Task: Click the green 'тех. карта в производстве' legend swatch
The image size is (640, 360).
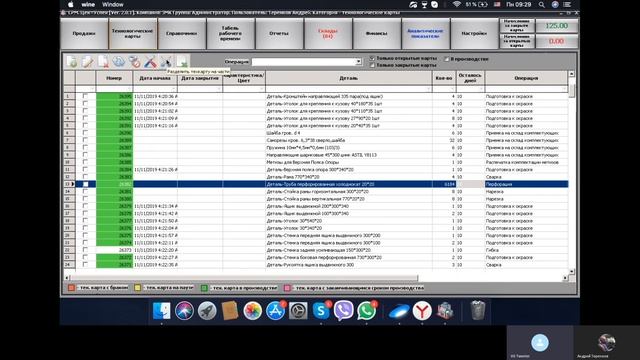Action: click(204, 288)
